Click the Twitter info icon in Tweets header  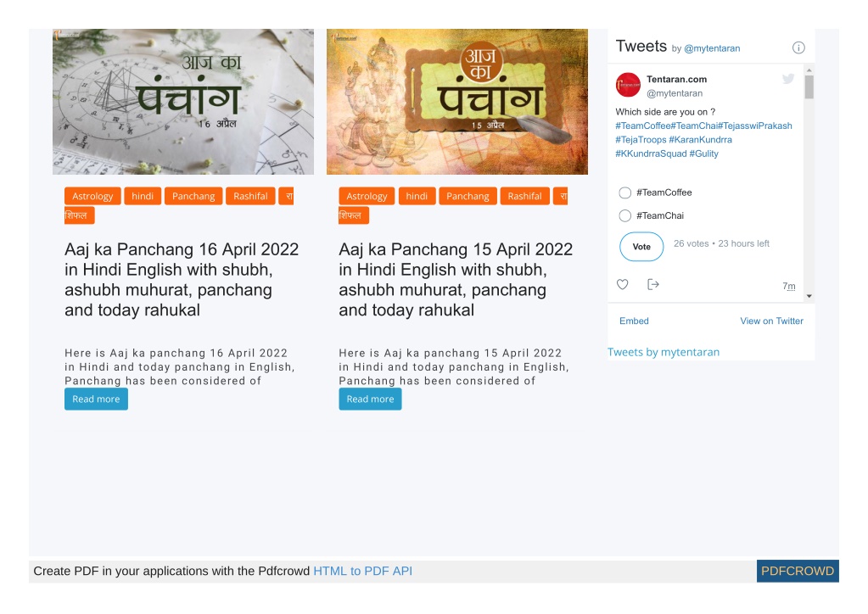point(798,47)
